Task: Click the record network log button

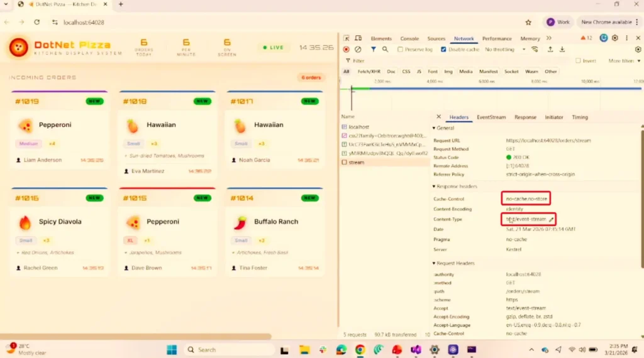Action: pos(346,50)
